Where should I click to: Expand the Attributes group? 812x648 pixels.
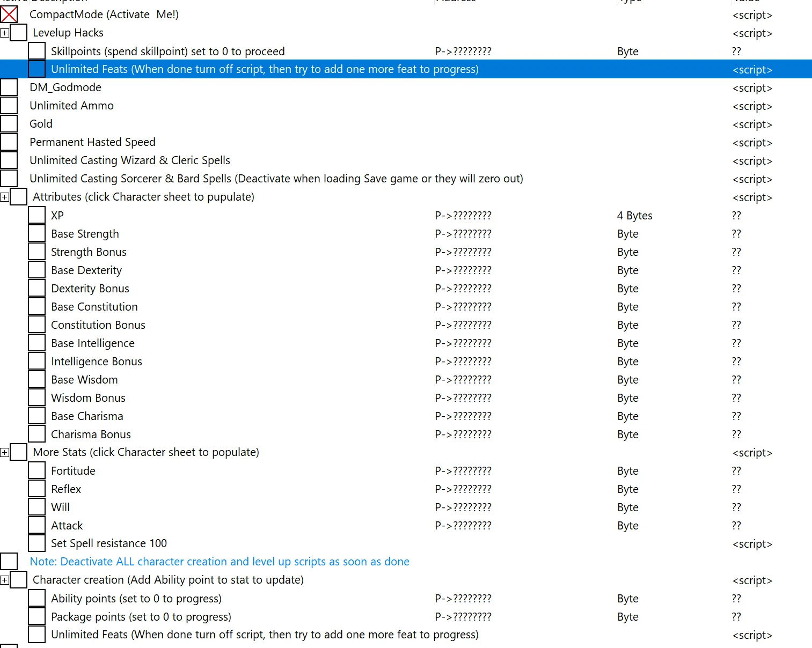pos(4,197)
